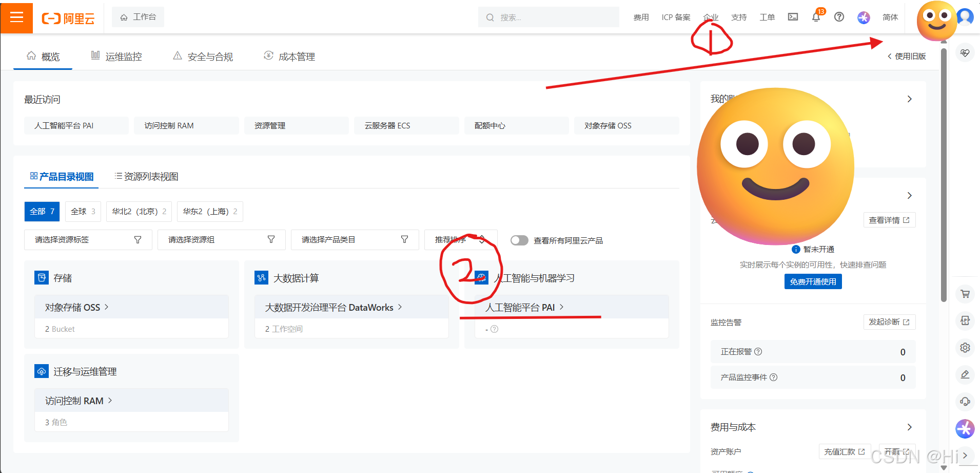Filter by 华北2（北京）region
980x473 pixels.
tap(139, 212)
